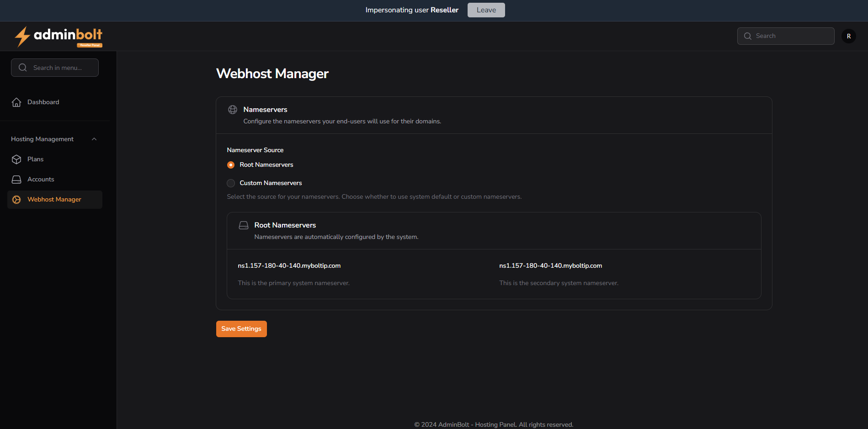Click the server icon beside Root Nameservers

click(244, 225)
